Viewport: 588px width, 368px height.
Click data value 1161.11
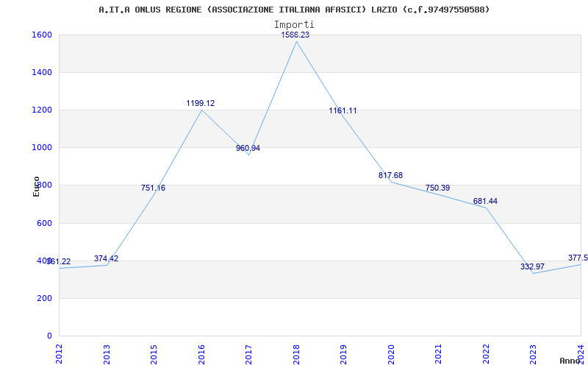pos(343,111)
